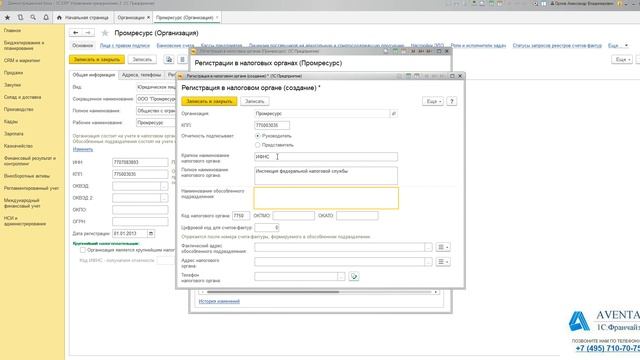Select the Представитель radio button
This screenshot has width=640, height=360.
(x=258, y=145)
